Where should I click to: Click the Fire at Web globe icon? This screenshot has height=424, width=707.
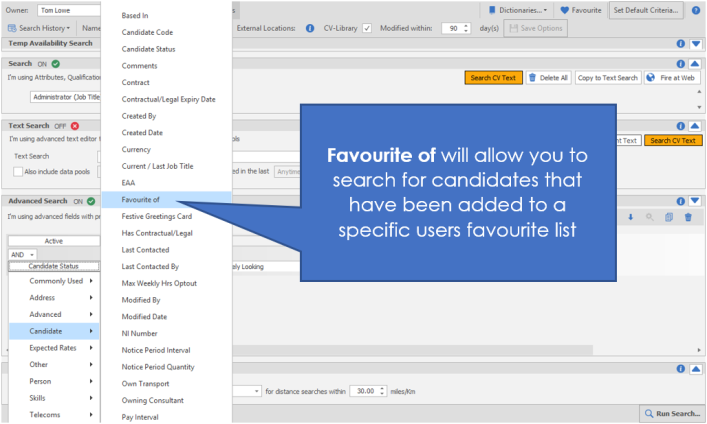pos(651,77)
